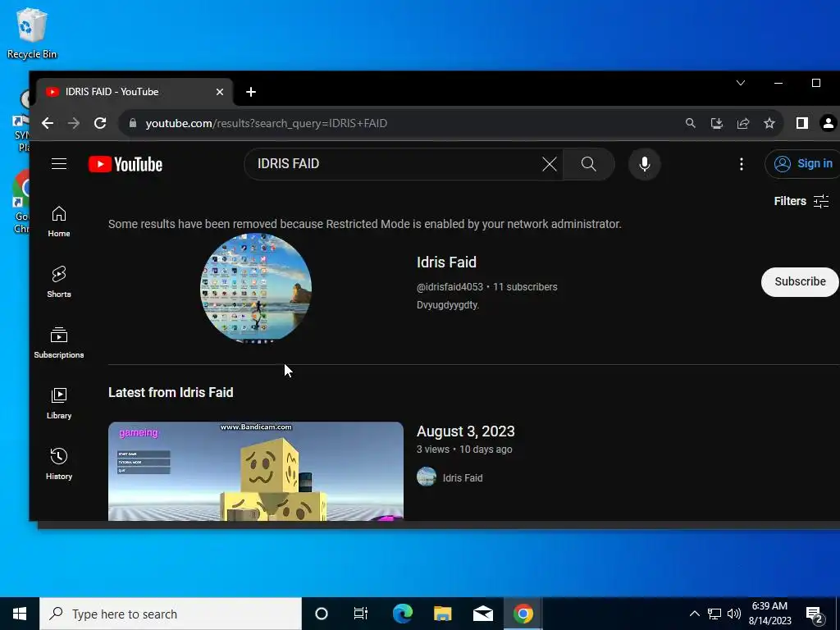This screenshot has height=630, width=840.
Task: Click the address bar padlock icon
Action: coord(133,123)
